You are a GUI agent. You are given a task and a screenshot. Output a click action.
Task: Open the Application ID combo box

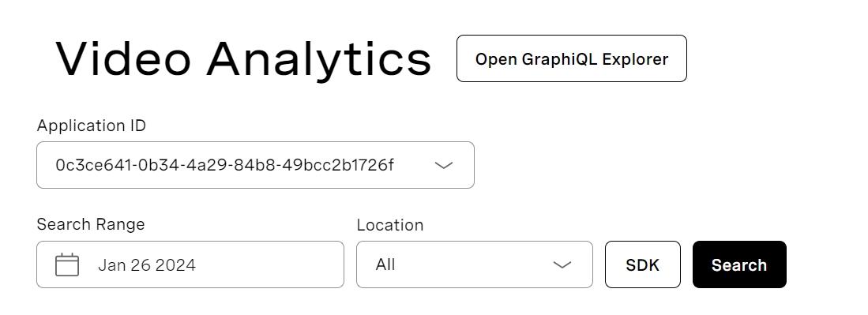[x=255, y=165]
